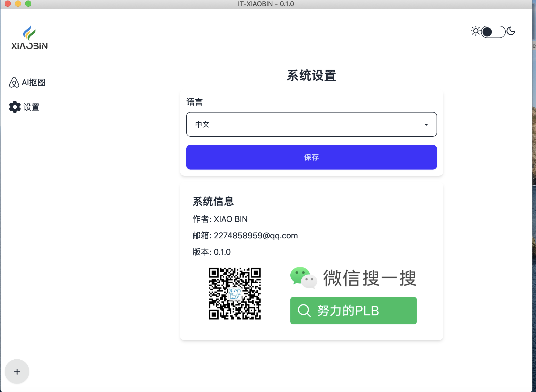Image resolution: width=536 pixels, height=392 pixels.
Task: Click the green 努力的PLB search banner
Action: 353,310
